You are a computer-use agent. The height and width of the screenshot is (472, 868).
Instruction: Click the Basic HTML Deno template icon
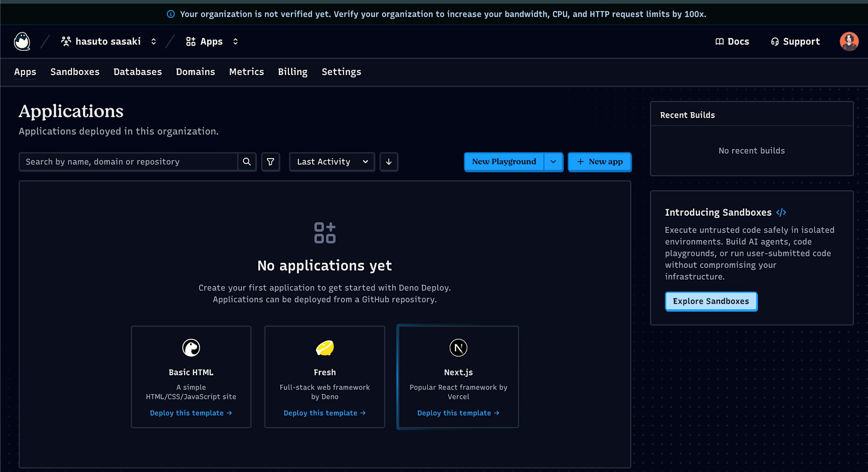coord(191,348)
